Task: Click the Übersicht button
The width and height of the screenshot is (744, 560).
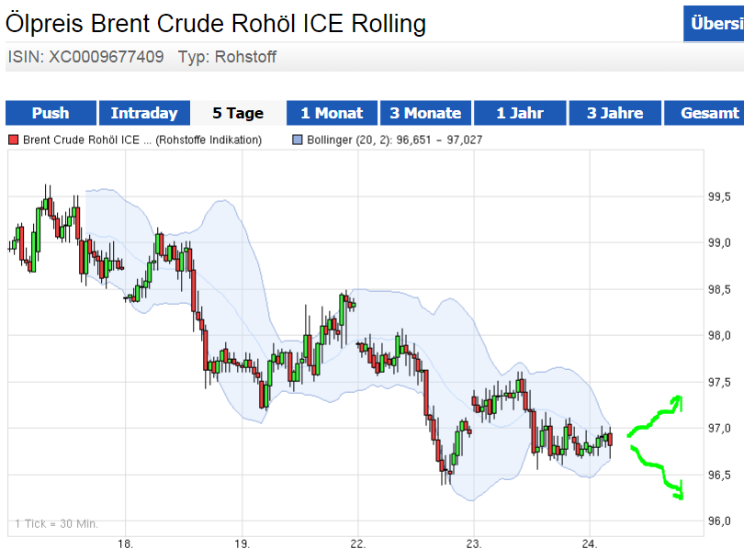Action: tap(716, 24)
